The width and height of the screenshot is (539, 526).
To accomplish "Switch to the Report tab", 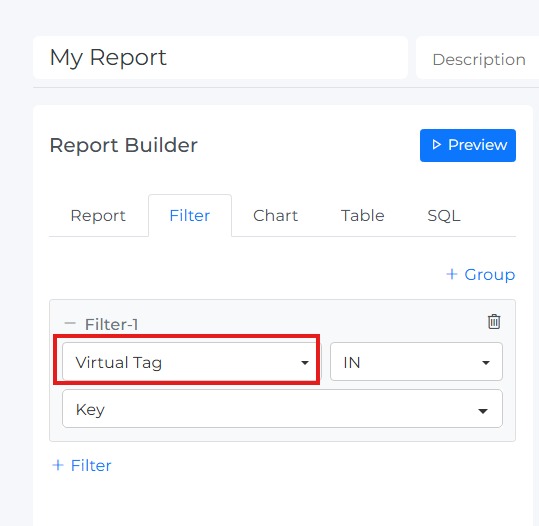I will tap(98, 216).
